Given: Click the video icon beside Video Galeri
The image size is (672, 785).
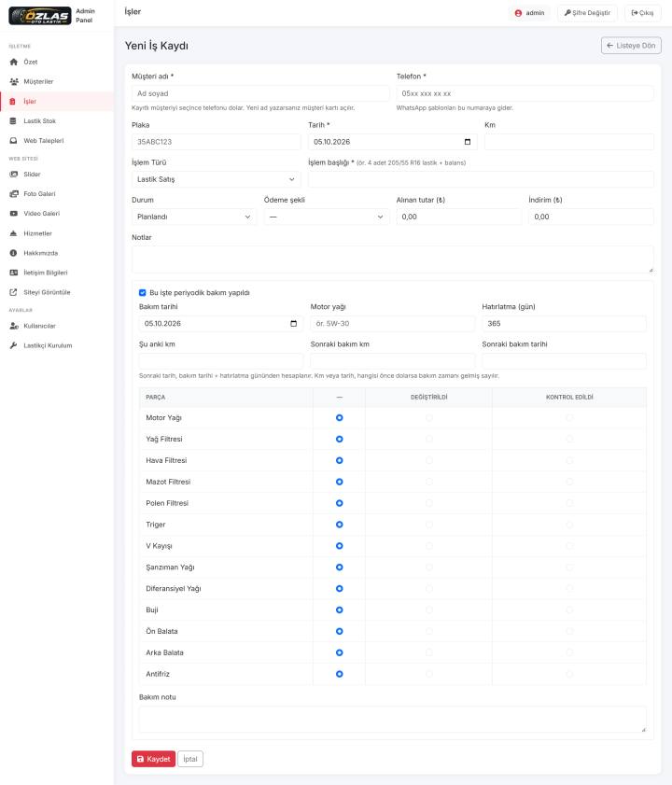Looking at the screenshot, I should 13,213.
